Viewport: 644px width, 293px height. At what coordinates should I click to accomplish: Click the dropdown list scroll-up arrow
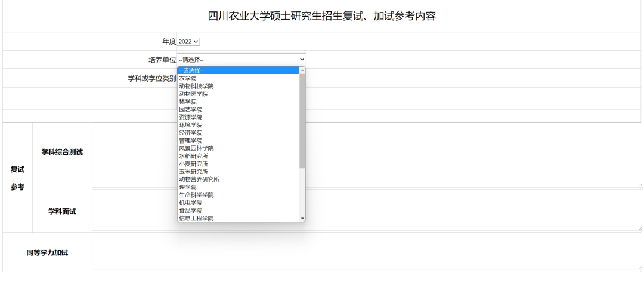coord(302,70)
